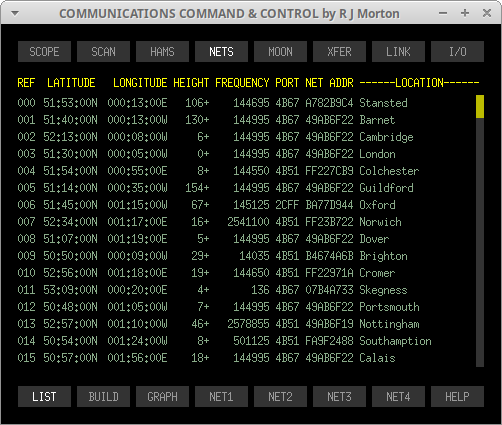This screenshot has width=502, height=425.
Task: Click net address FA9F2488
Action: tap(329, 341)
